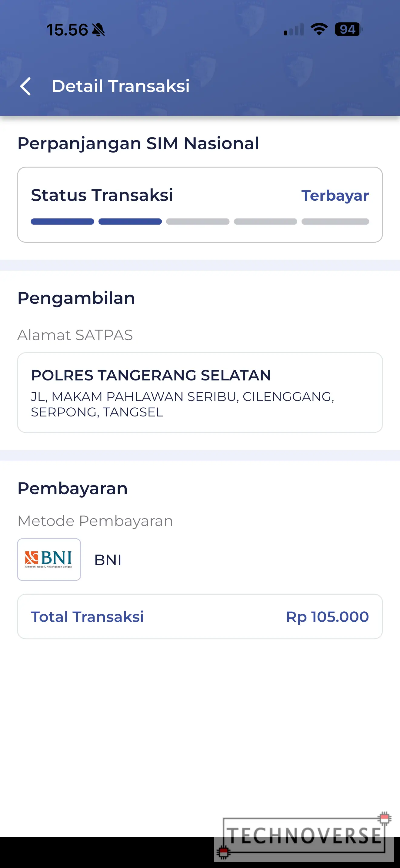Tap the Rp 105.000 amount
The height and width of the screenshot is (868, 400).
327,616
